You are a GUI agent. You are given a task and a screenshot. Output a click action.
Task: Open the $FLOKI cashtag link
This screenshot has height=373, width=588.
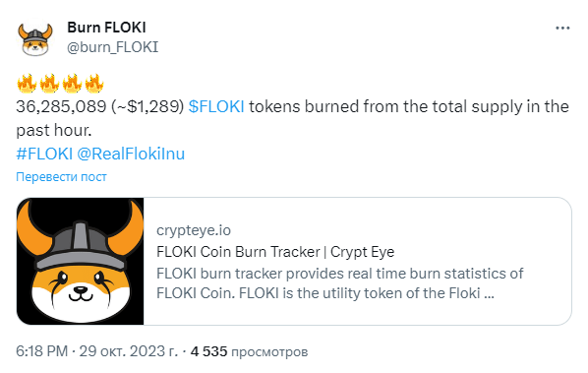[216, 106]
